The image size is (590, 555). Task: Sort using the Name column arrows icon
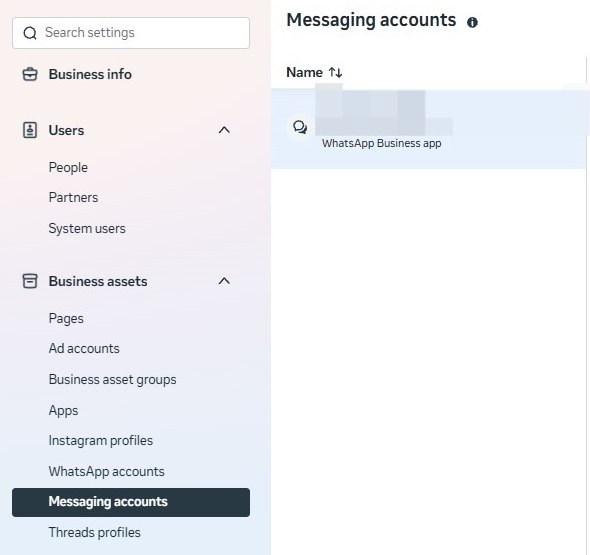(x=335, y=72)
